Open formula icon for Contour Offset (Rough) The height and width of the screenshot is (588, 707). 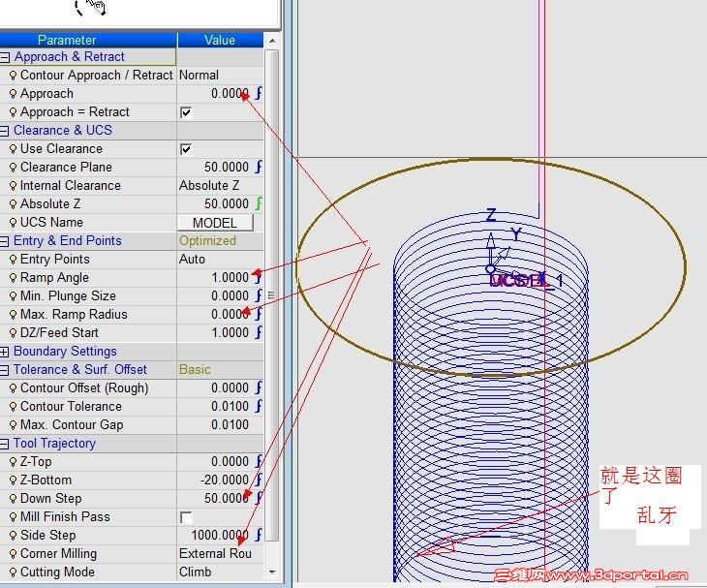pos(259,387)
